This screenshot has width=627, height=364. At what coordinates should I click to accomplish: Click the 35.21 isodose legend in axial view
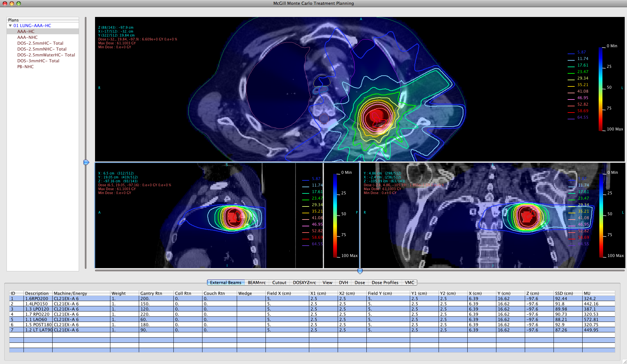tap(578, 85)
